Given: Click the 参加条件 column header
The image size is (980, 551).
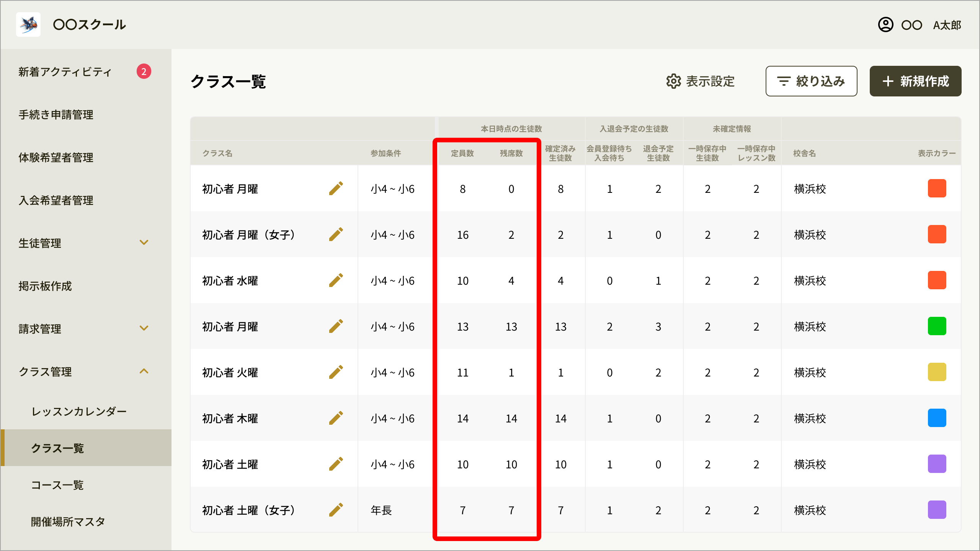Looking at the screenshot, I should coord(386,153).
